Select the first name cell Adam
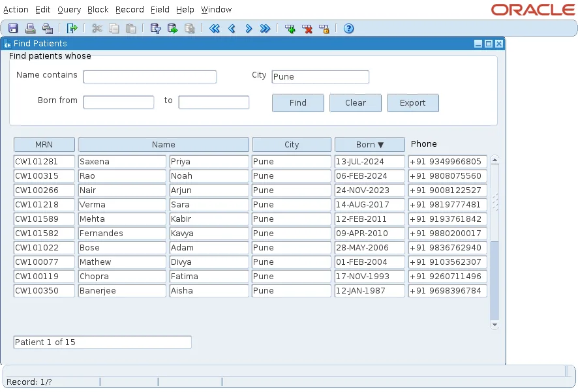578x392 pixels. 209,248
